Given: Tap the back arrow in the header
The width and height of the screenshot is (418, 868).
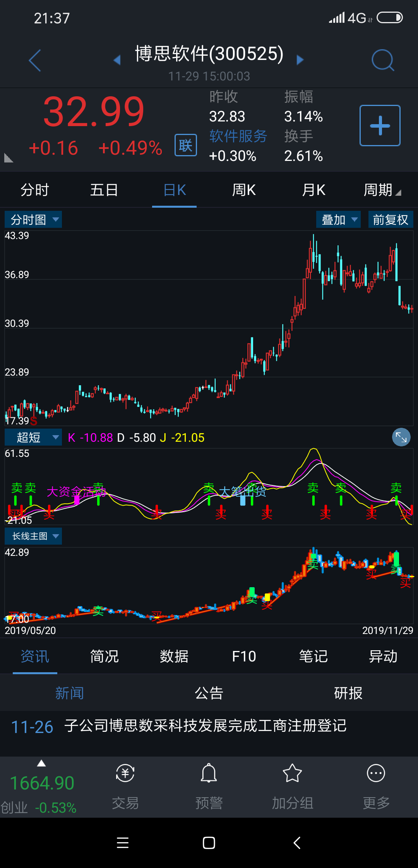Looking at the screenshot, I should (x=35, y=61).
